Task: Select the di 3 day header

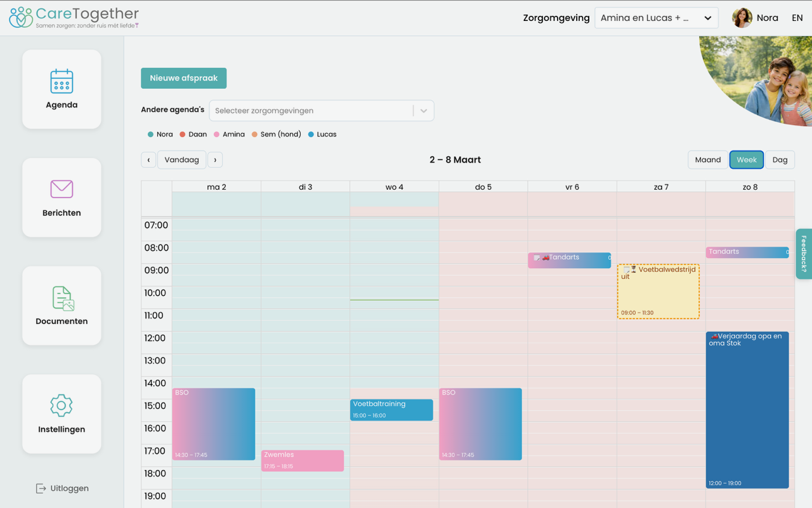Action: tap(305, 187)
